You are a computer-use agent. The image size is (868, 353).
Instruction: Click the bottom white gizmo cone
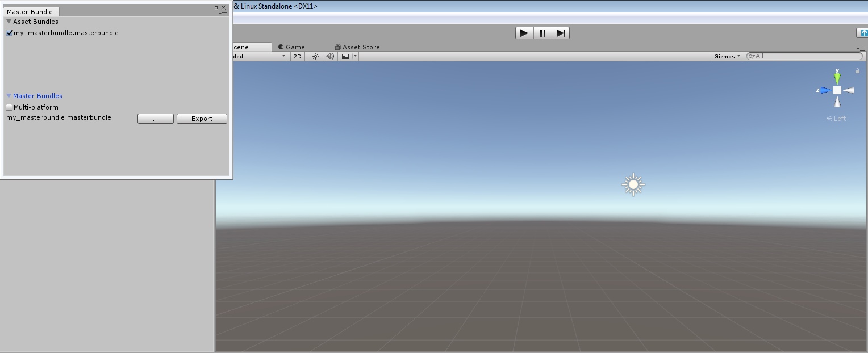(837, 102)
